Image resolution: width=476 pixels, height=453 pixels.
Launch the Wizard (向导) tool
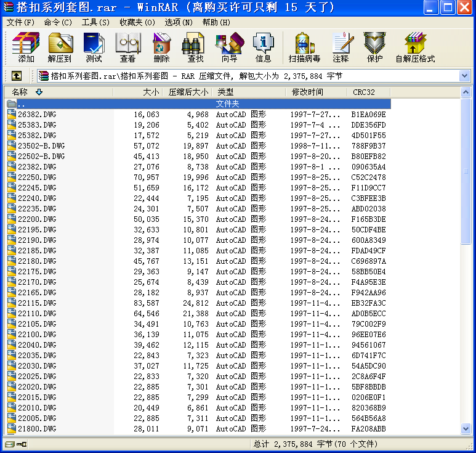click(x=230, y=47)
